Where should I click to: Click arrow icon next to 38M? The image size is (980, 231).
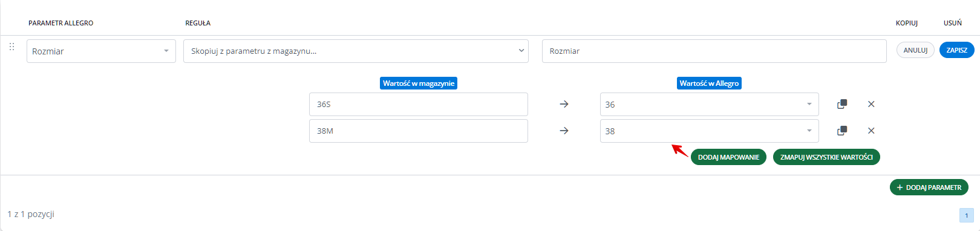point(564,131)
